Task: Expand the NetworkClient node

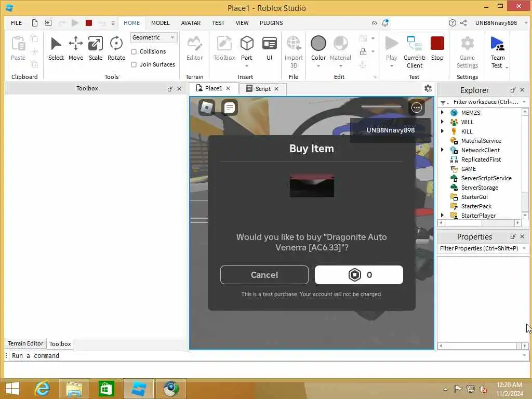Action: (x=442, y=150)
